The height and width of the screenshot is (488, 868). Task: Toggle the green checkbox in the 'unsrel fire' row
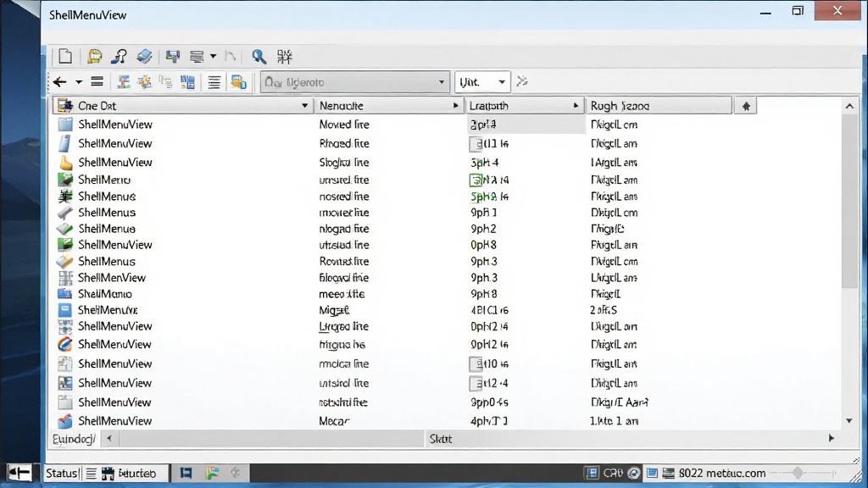coord(476,180)
